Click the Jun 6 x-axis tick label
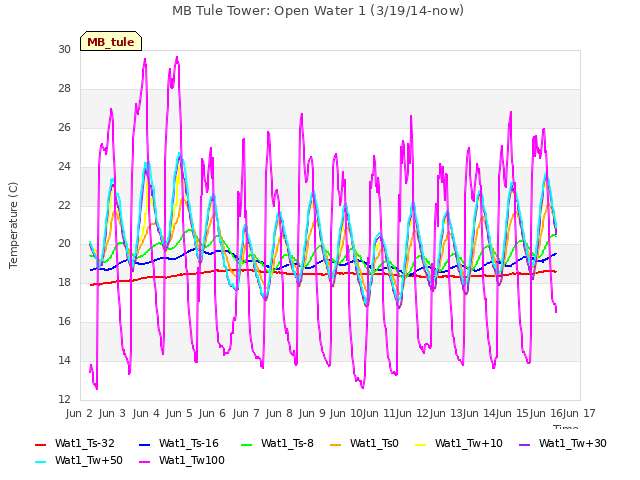This screenshot has height=480, width=640. 212,413
